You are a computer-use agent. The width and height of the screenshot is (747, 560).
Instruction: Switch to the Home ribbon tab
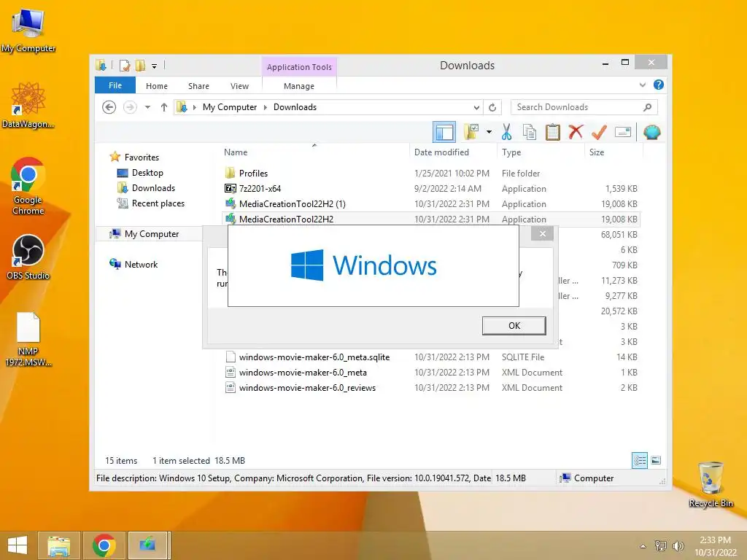(x=157, y=86)
